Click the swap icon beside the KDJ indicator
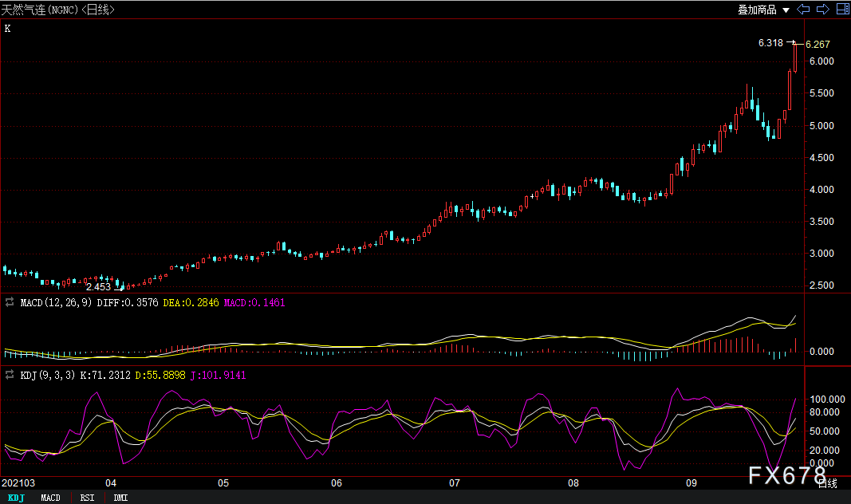851x504 pixels. 10,375
